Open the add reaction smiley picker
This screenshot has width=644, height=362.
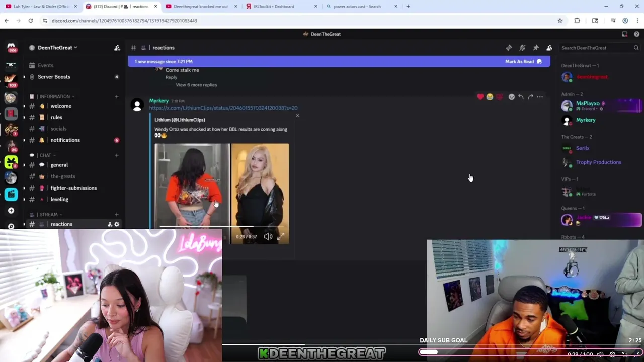[511, 97]
